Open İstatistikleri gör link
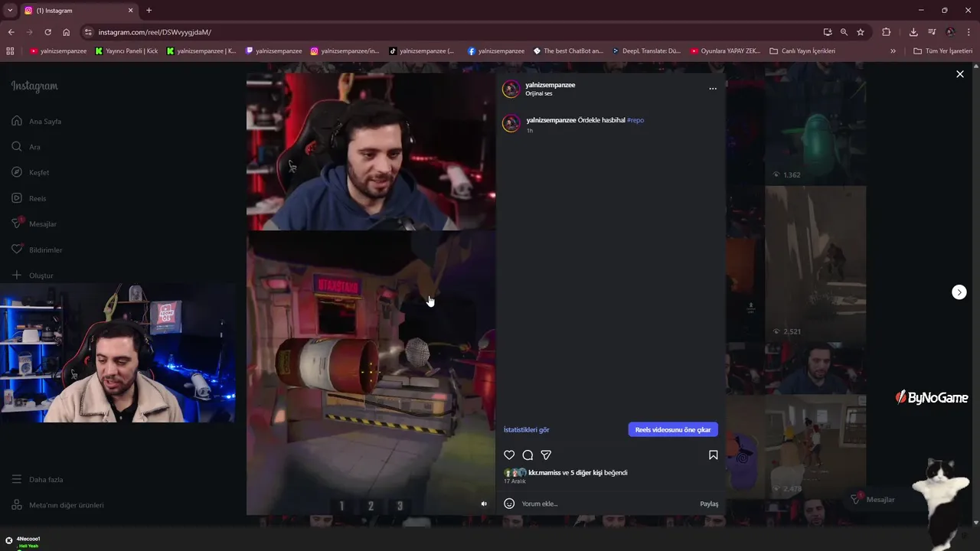 click(527, 429)
